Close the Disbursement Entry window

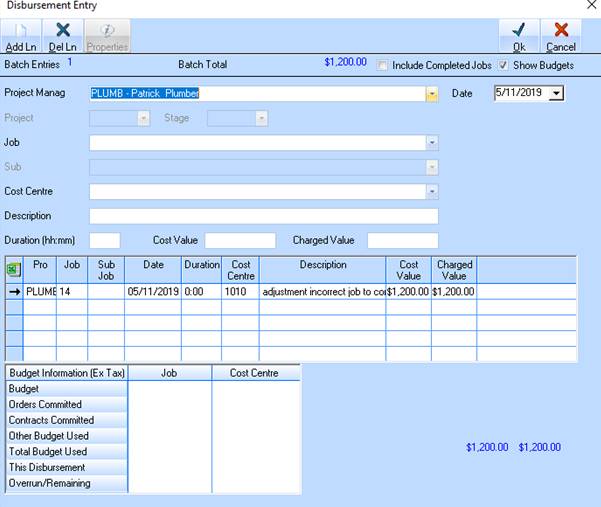coord(589,6)
